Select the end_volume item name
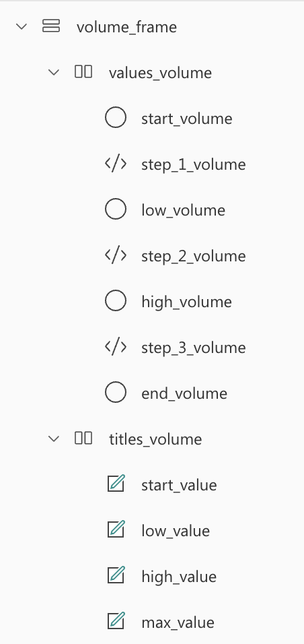 click(184, 393)
